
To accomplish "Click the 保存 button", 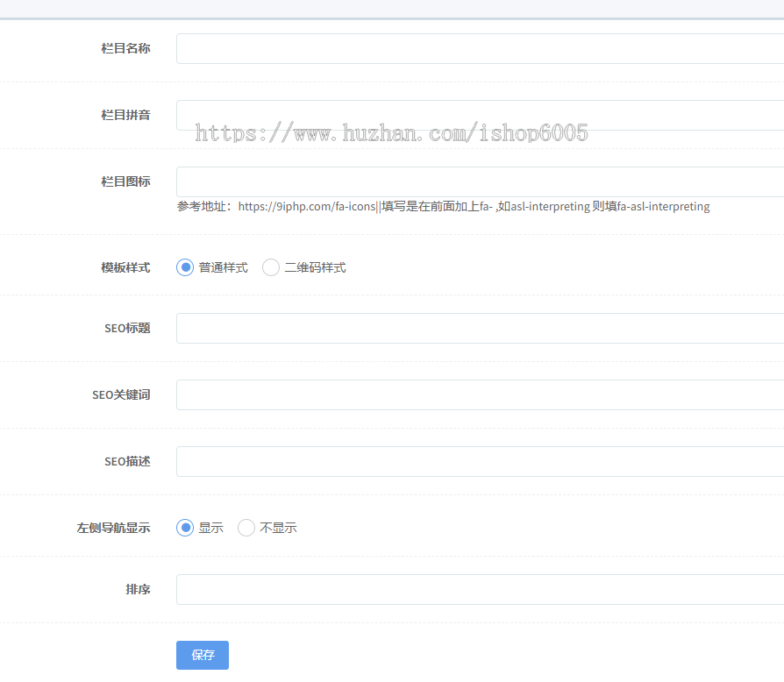I will [x=203, y=655].
